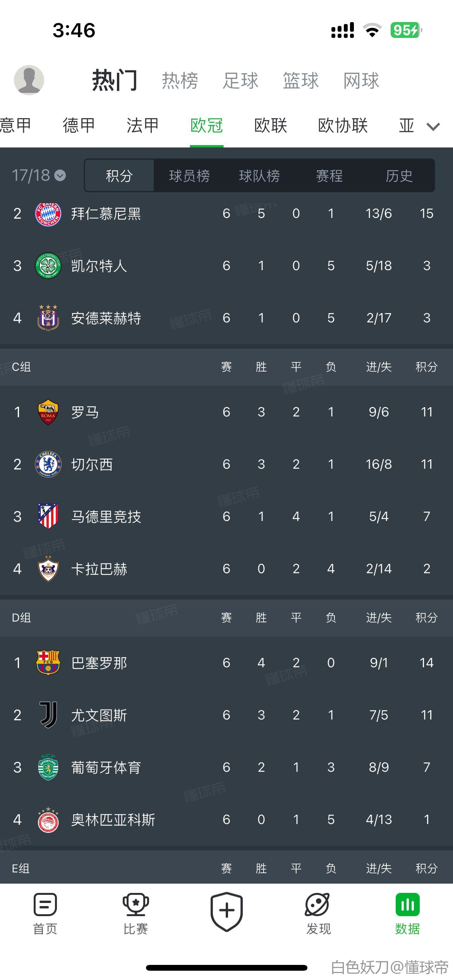Open the 比赛 trophy icon

point(136,905)
